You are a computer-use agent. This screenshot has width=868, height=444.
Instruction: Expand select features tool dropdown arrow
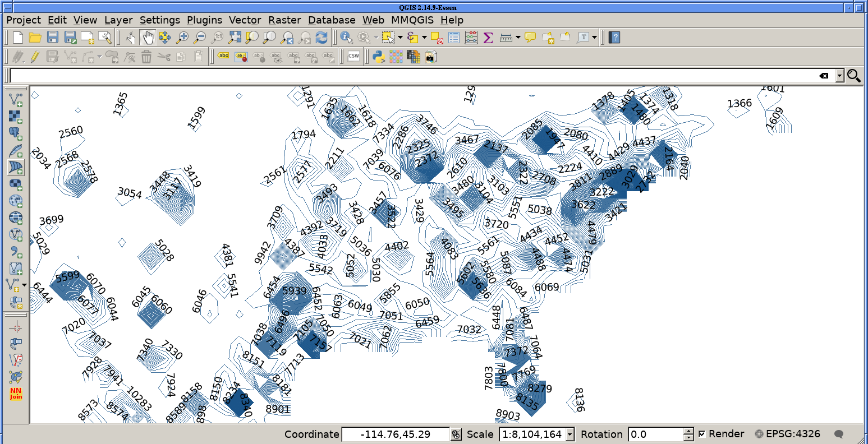(x=400, y=38)
